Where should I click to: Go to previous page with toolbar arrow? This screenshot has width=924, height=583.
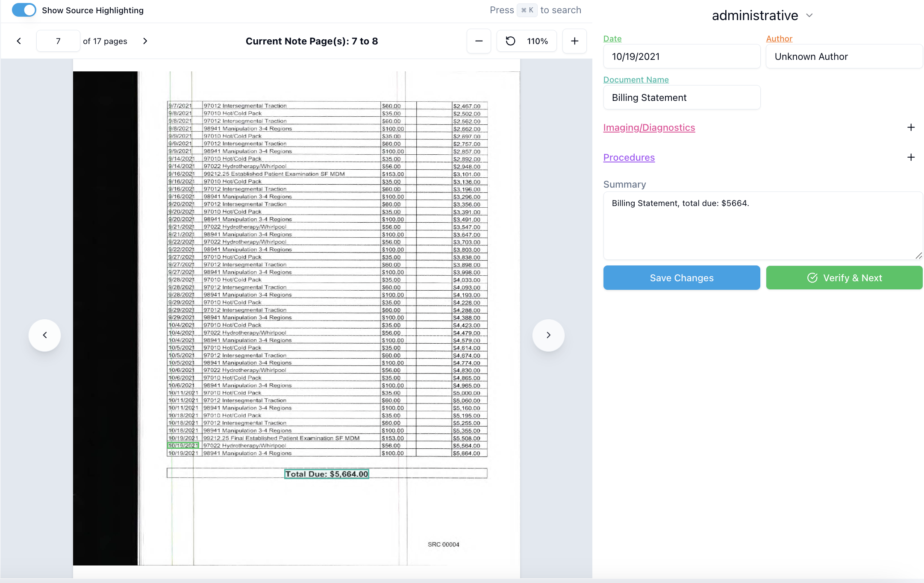(x=19, y=41)
